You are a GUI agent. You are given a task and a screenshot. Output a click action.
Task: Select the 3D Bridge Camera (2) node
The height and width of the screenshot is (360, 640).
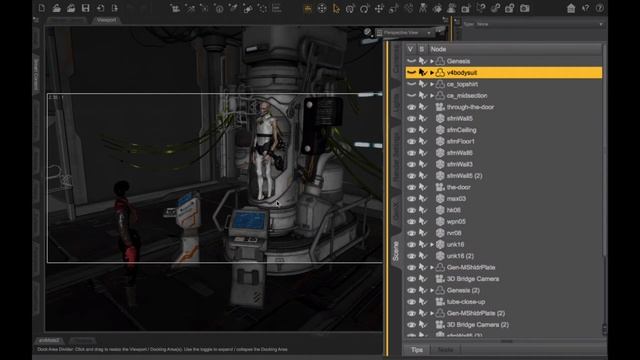tap(503, 324)
